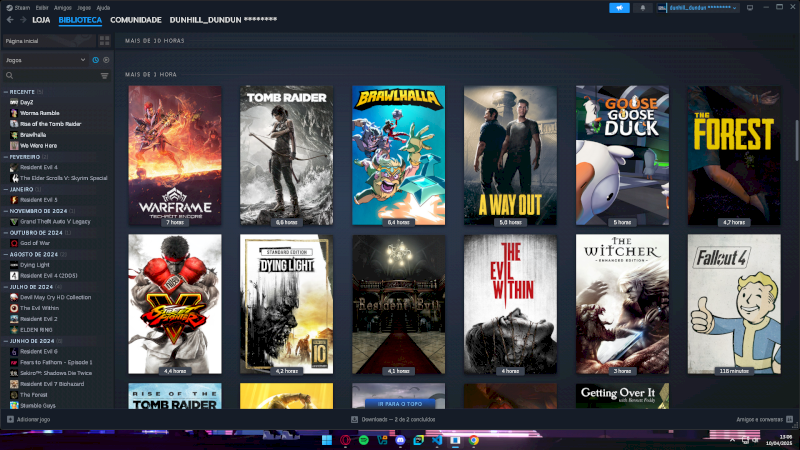
Task: Open the LOJA tab
Action: pos(41,19)
